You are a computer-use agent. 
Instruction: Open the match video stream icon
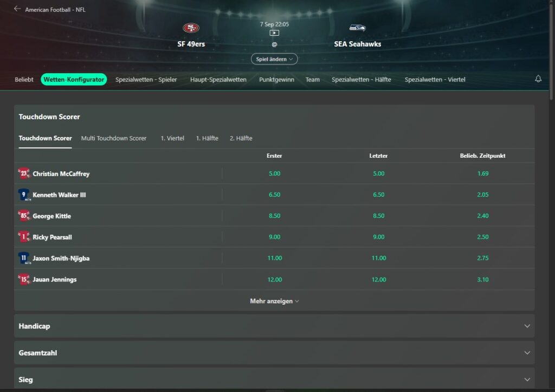(x=274, y=33)
